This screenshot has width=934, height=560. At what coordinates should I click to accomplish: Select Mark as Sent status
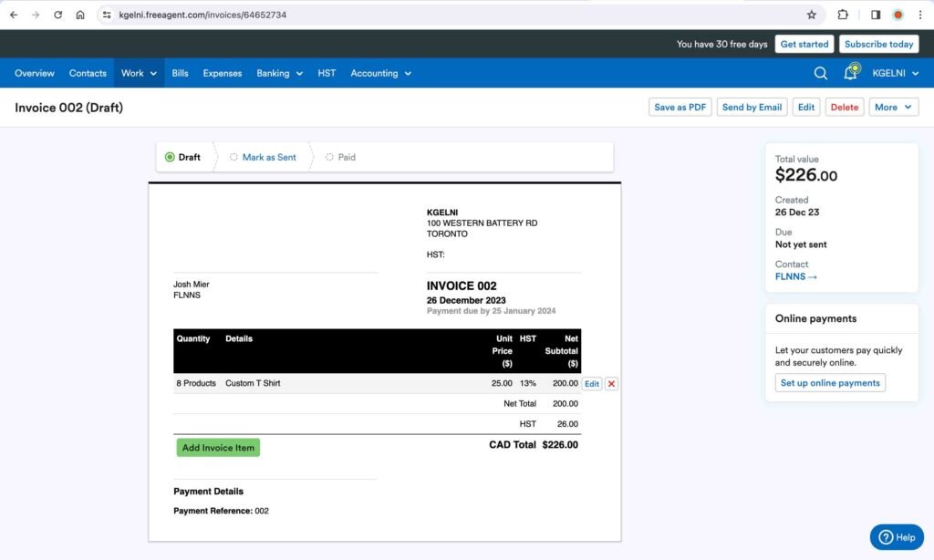click(x=269, y=157)
